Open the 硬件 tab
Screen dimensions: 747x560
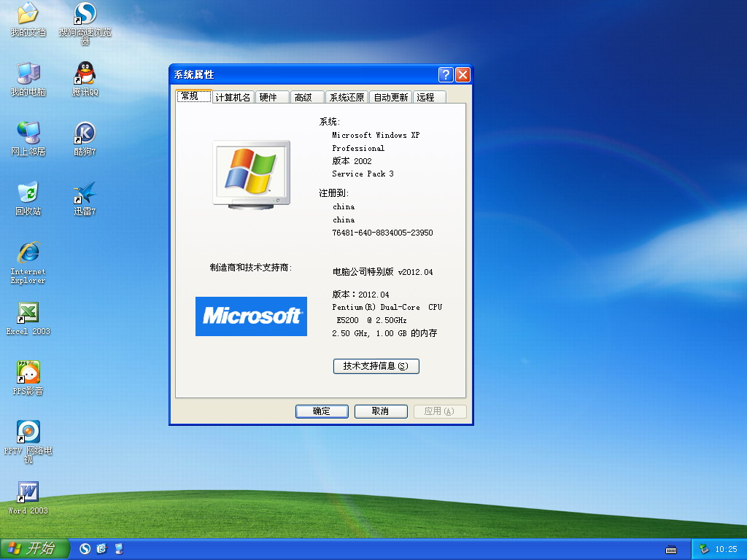pos(268,98)
